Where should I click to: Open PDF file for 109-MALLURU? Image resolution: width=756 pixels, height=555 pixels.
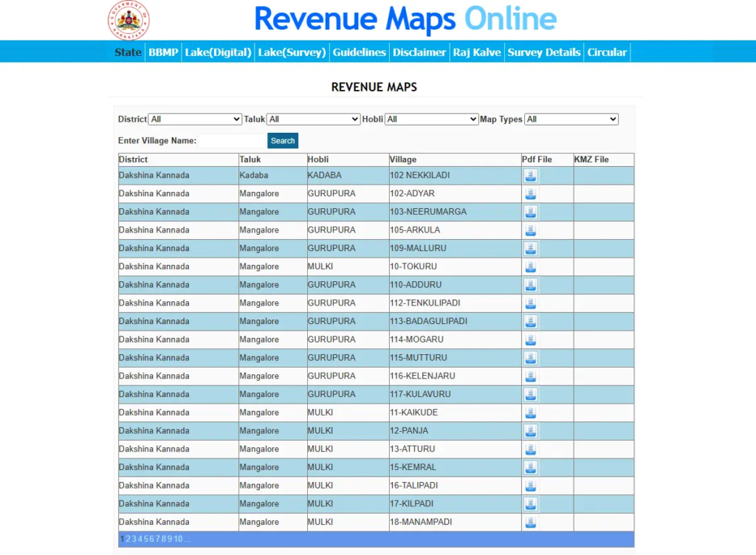coord(530,249)
